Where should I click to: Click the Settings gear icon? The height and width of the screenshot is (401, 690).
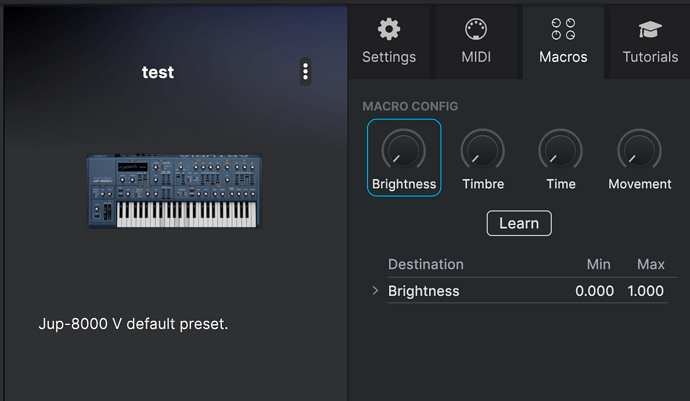[389, 29]
